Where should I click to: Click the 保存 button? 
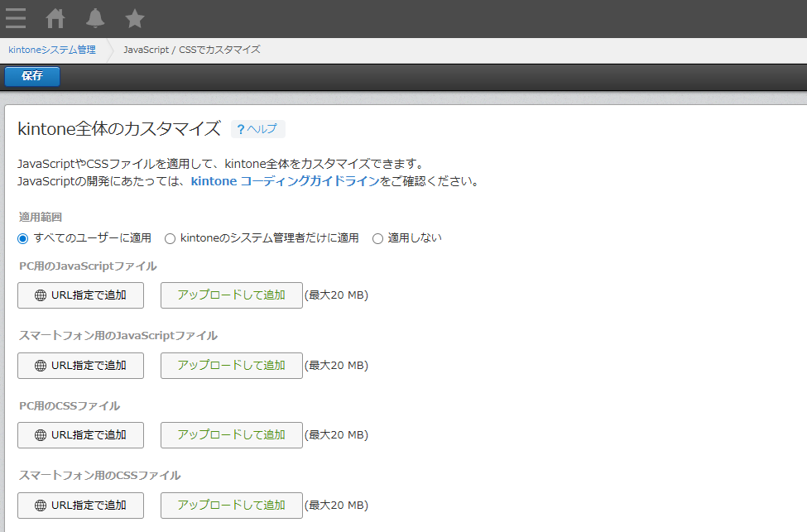tap(32, 76)
